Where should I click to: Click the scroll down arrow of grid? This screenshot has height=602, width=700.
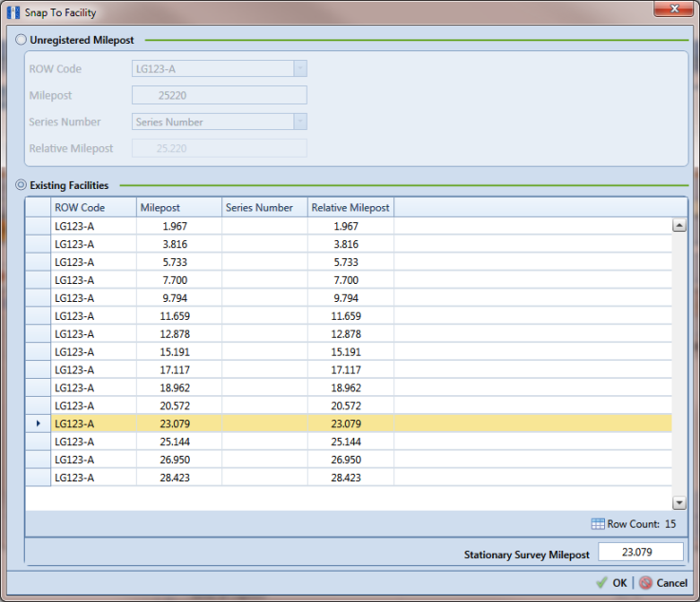point(679,503)
